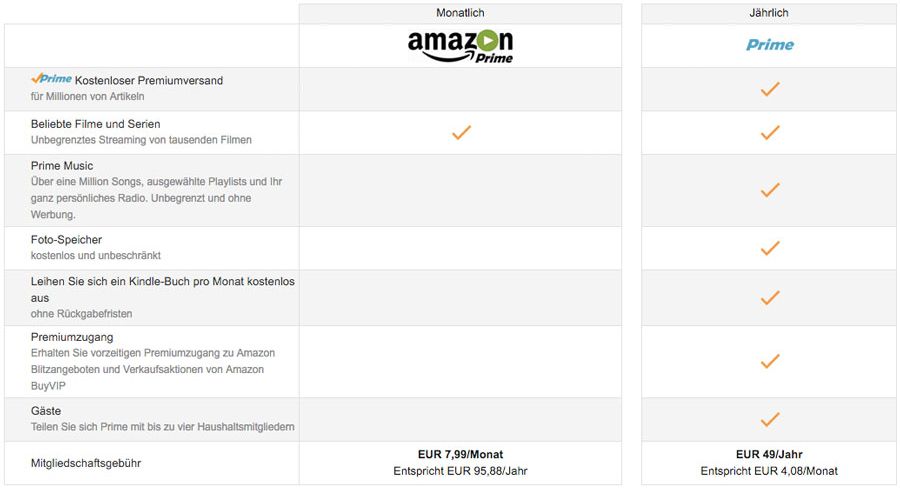Select the Jährlich column header

click(x=769, y=13)
